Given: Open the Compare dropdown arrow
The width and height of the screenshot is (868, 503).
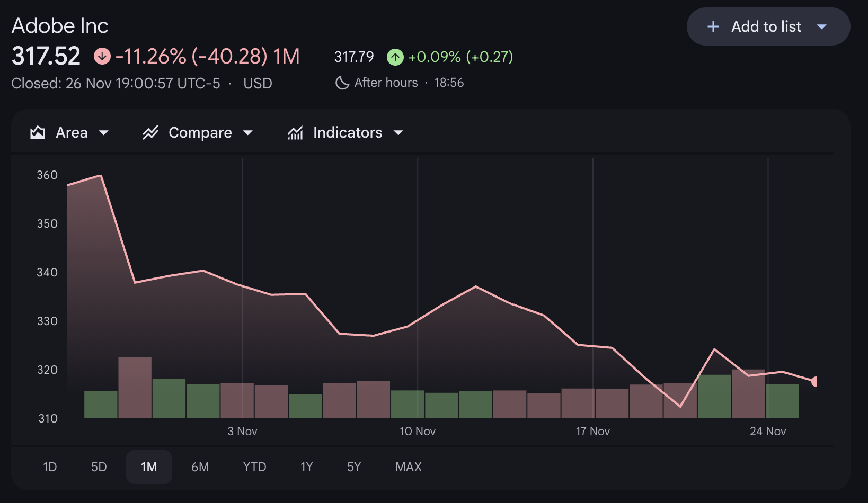Looking at the screenshot, I should (x=248, y=132).
